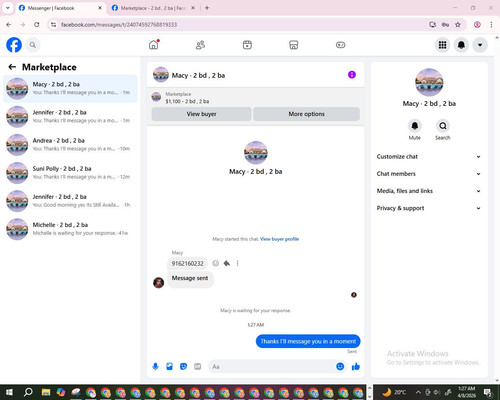
Task: Close the Marketplace browser tab
Action: (193, 8)
